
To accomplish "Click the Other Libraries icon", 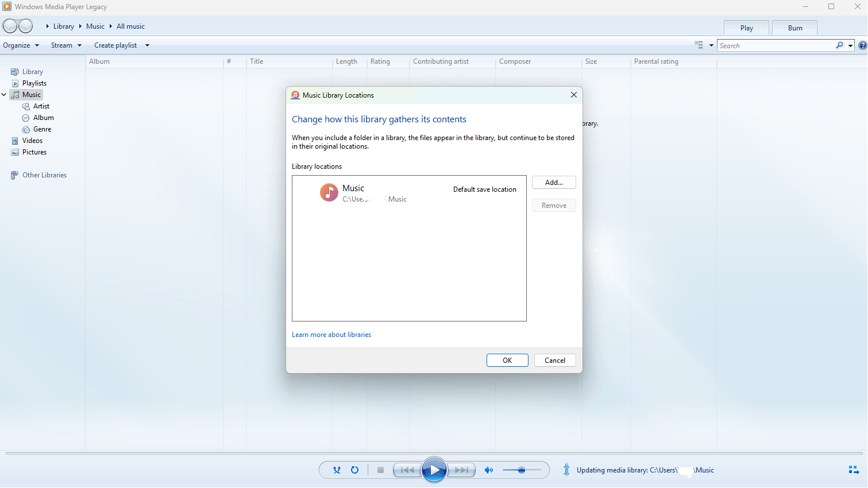I will pyautogui.click(x=15, y=175).
